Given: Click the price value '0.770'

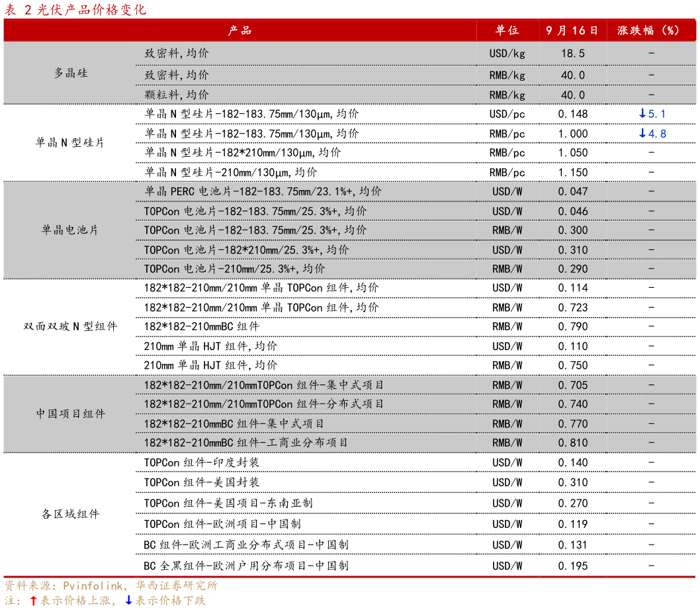Looking at the screenshot, I should point(573,424).
